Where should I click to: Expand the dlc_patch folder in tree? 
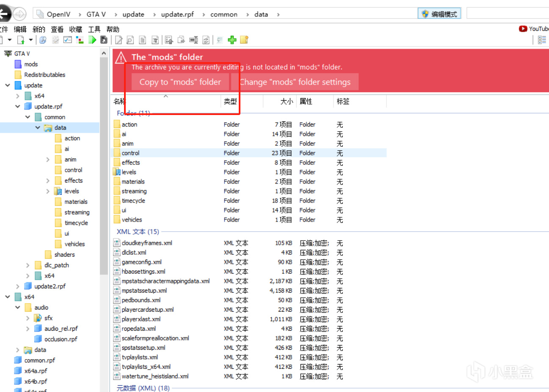28,265
